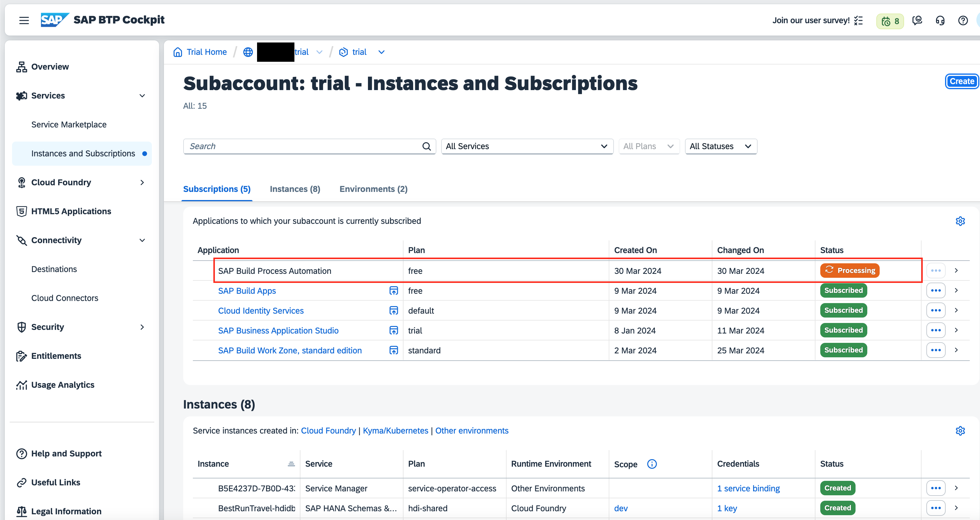The width and height of the screenshot is (980, 520).
Task: Open SAP Business Application Studio link
Action: click(x=278, y=330)
